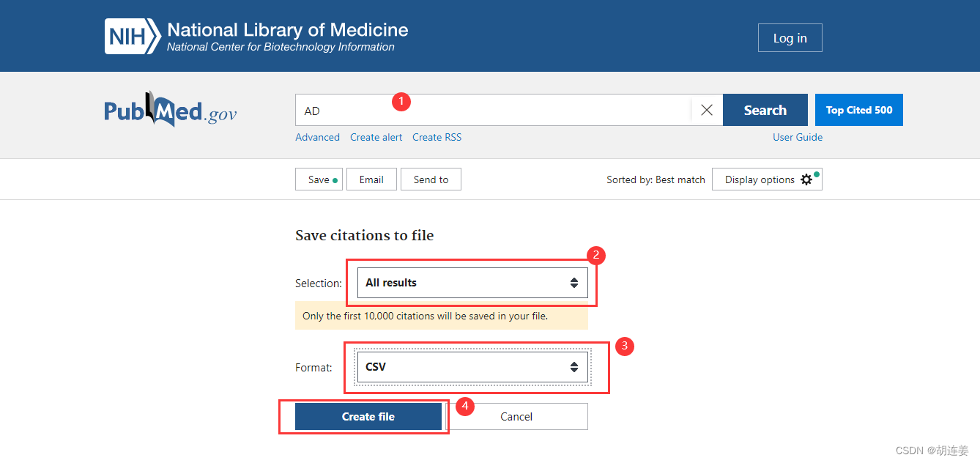Clear the search box with X icon
Screen dimensions: 980x463
click(707, 110)
